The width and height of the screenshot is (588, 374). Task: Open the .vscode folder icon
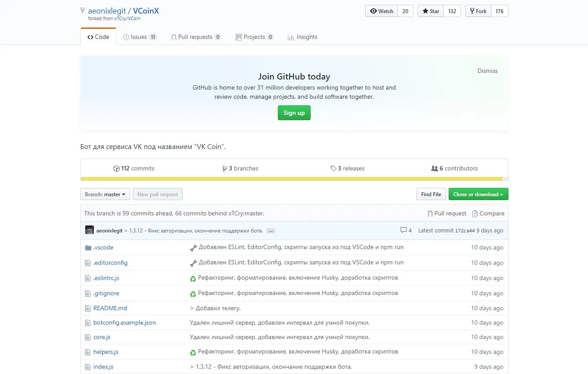tap(88, 248)
